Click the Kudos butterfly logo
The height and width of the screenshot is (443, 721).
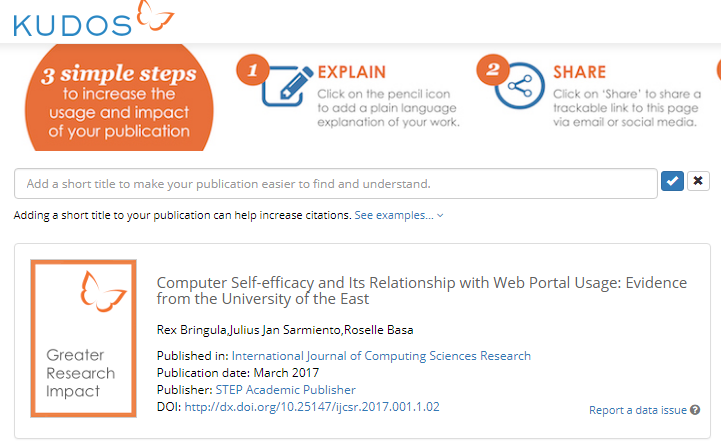pos(155,16)
